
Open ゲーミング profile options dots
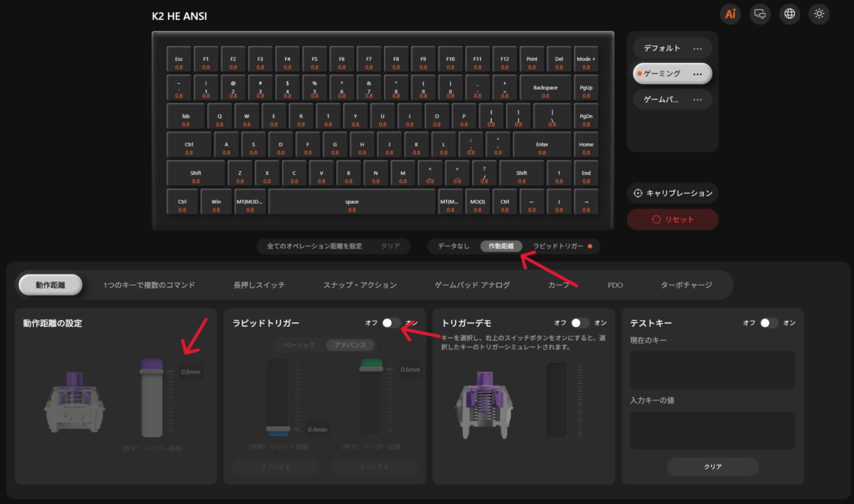[697, 73]
